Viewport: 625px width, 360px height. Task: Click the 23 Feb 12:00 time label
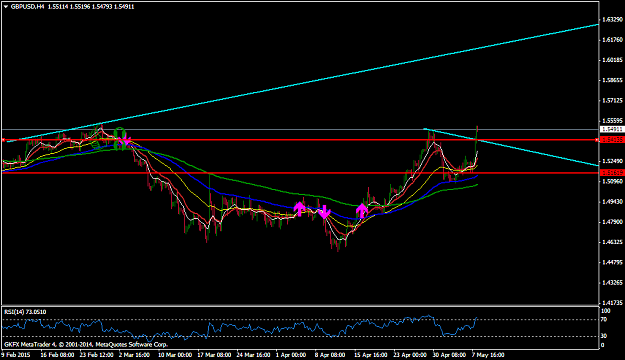[x=96, y=354]
